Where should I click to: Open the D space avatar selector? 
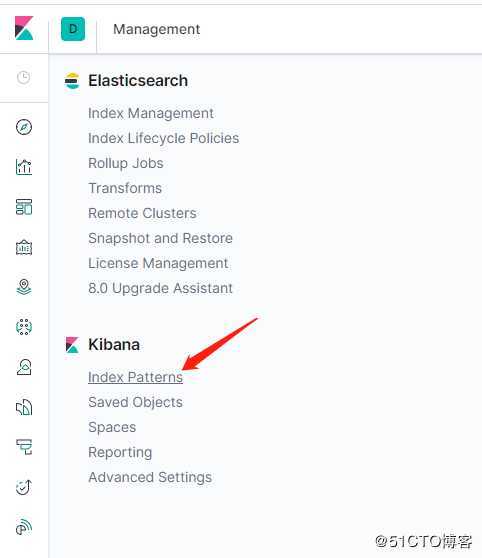pos(73,29)
